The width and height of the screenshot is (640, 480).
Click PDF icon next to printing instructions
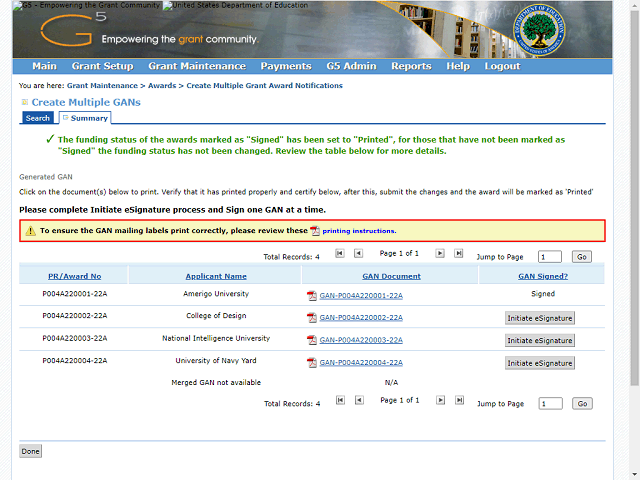coord(315,231)
